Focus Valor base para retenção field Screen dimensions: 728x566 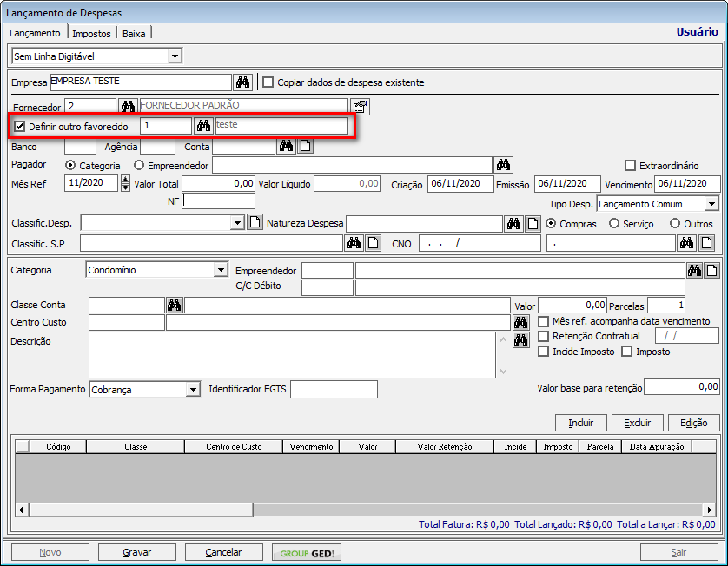click(682, 387)
